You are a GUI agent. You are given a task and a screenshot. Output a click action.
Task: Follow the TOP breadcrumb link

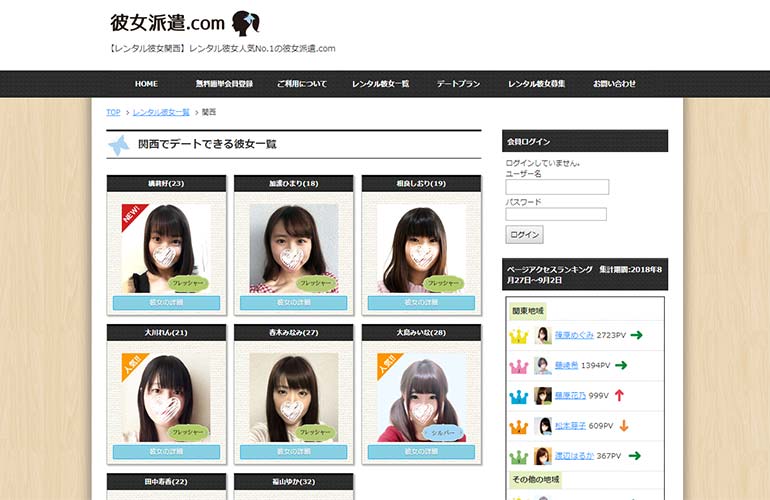pyautogui.click(x=113, y=112)
